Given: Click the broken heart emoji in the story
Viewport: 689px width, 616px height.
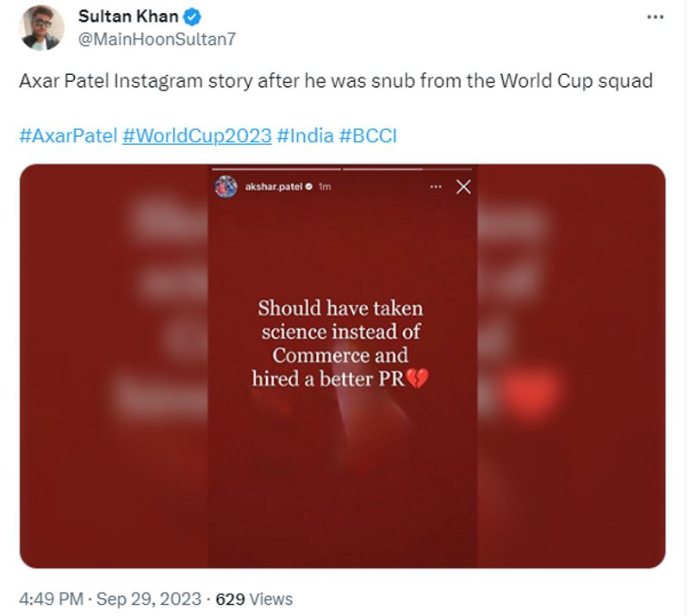Looking at the screenshot, I should coord(417,379).
